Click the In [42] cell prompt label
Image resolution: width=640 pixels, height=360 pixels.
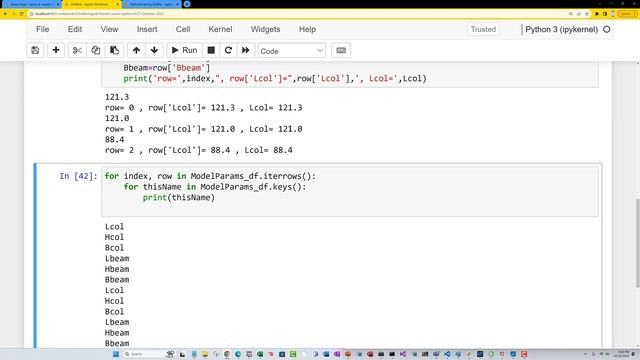(78, 176)
